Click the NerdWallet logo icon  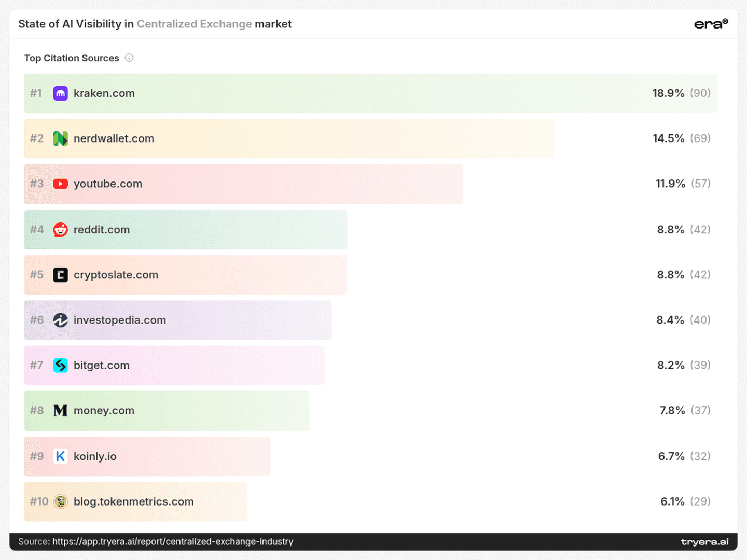[61, 138]
